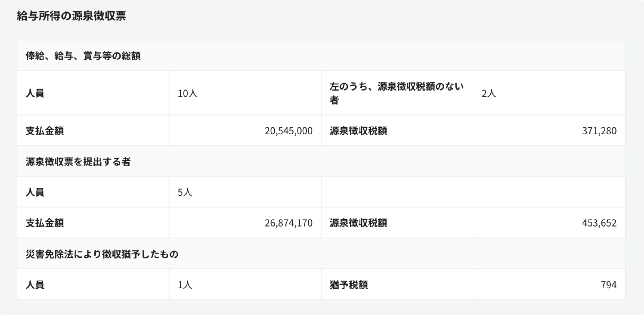Select the 源泉徴収票を提出する者 section header
Image resolution: width=644 pixels, height=315 pixels.
coord(78,162)
